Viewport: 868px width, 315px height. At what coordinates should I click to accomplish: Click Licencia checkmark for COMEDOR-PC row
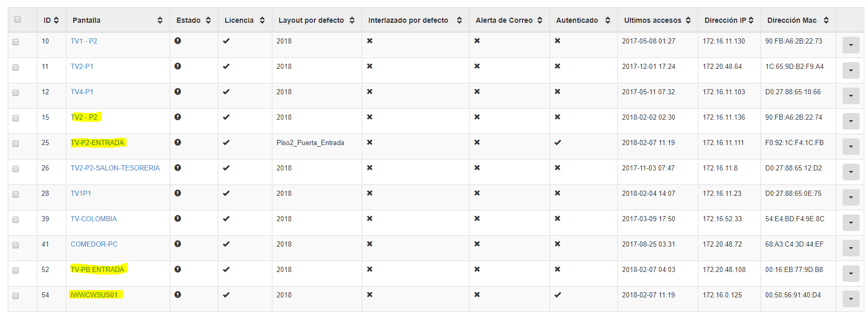coord(226,244)
